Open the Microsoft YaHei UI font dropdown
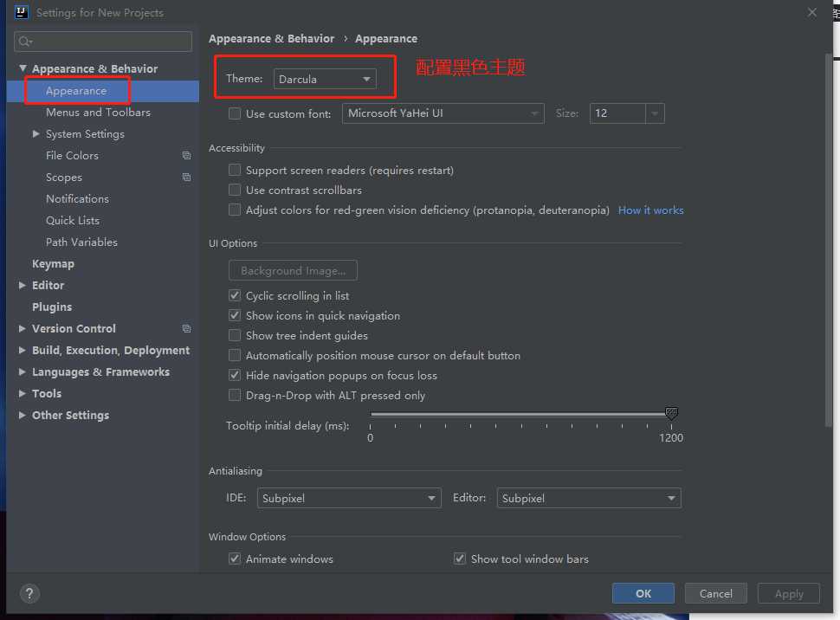 [x=443, y=113]
